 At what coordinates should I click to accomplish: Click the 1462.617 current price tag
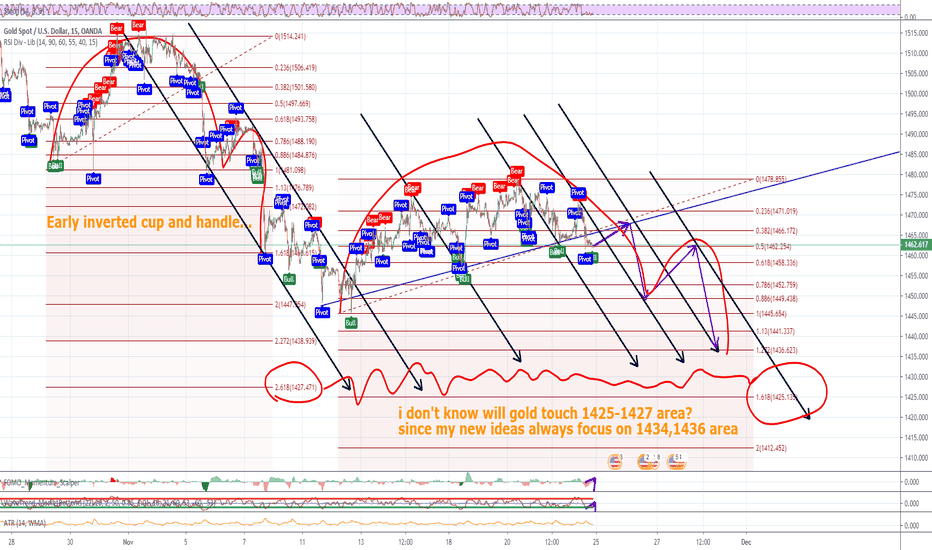(x=916, y=244)
